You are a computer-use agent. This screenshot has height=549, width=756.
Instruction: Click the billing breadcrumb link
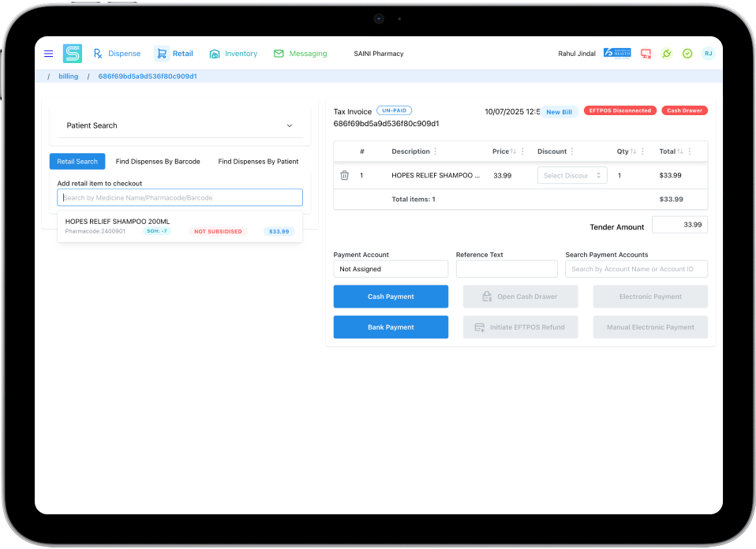coord(69,77)
